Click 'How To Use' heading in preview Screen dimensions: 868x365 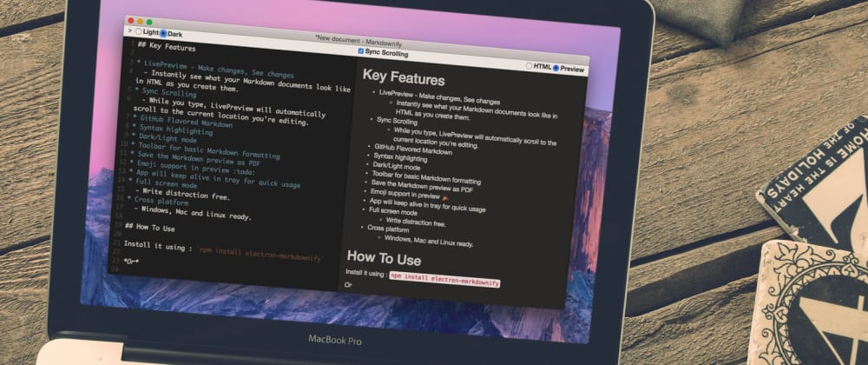(x=384, y=258)
